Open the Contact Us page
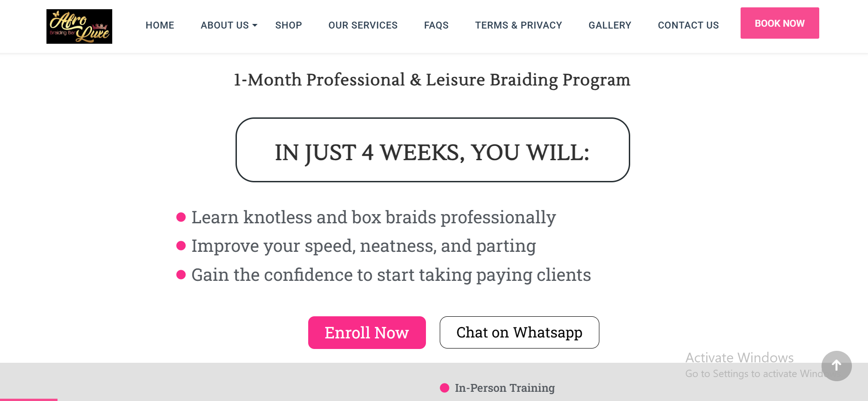The width and height of the screenshot is (868, 401). 688,25
